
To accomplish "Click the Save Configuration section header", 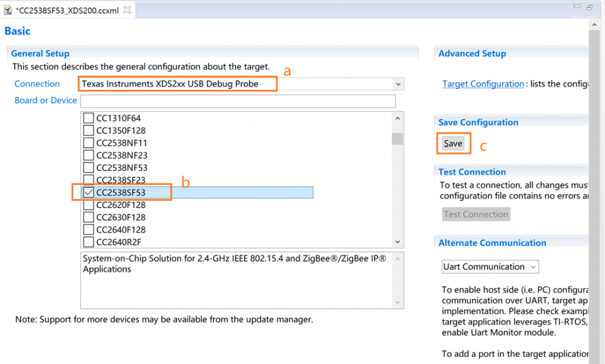I will tap(479, 122).
